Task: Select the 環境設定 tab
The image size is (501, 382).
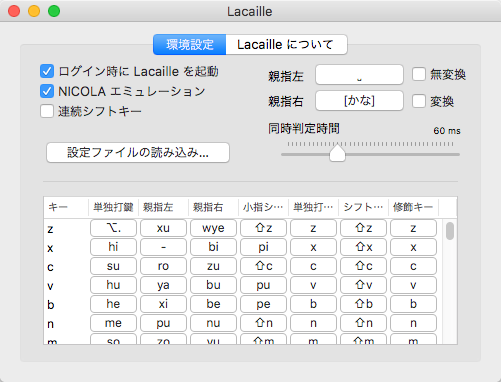Action: [x=190, y=44]
